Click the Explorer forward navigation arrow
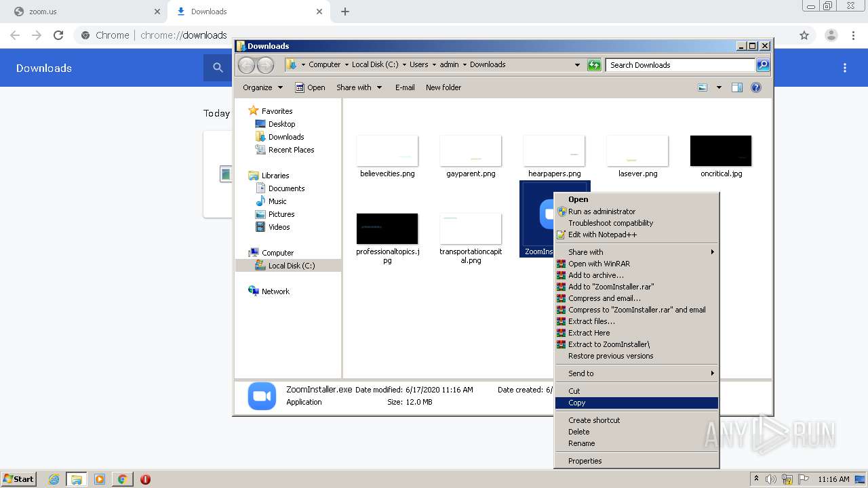 (x=265, y=65)
